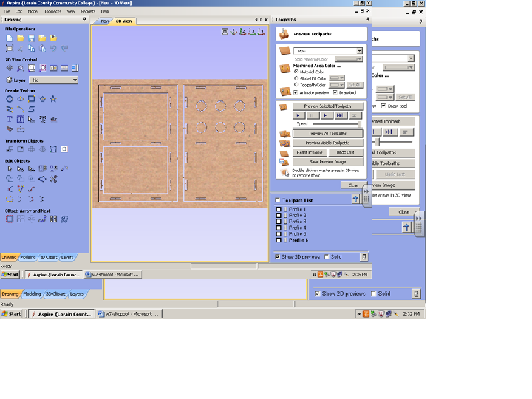The height and width of the screenshot is (399, 532).
Task: Switch to the 3D View tab
Action: point(124,21)
